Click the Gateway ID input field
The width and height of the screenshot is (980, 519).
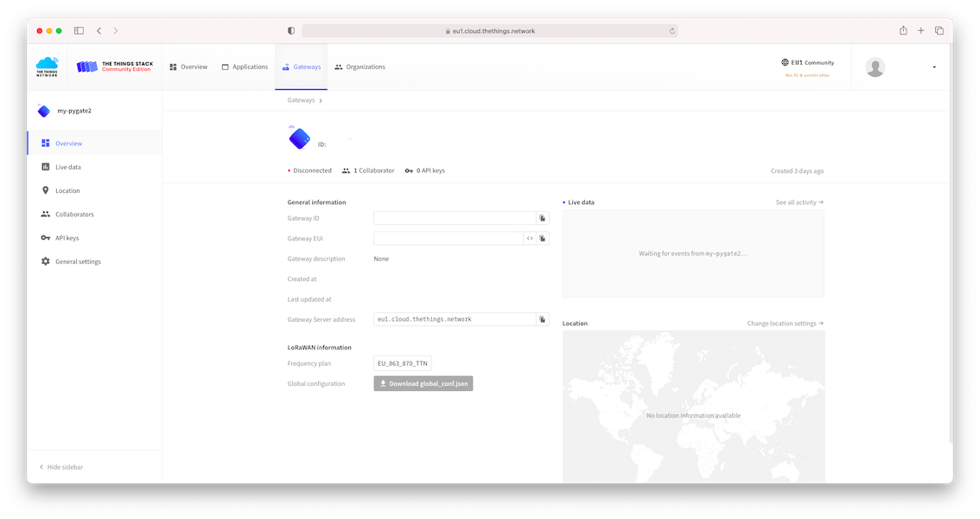click(x=455, y=219)
